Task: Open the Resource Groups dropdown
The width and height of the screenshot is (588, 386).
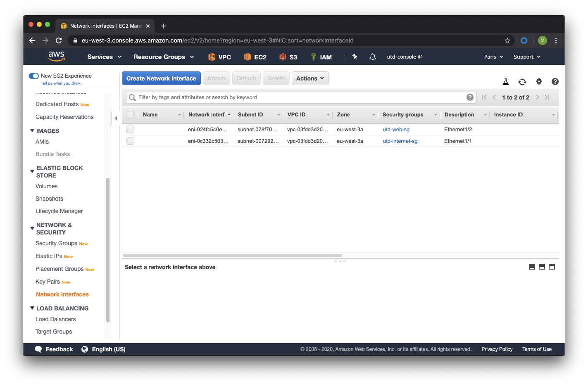Action: 164,57
